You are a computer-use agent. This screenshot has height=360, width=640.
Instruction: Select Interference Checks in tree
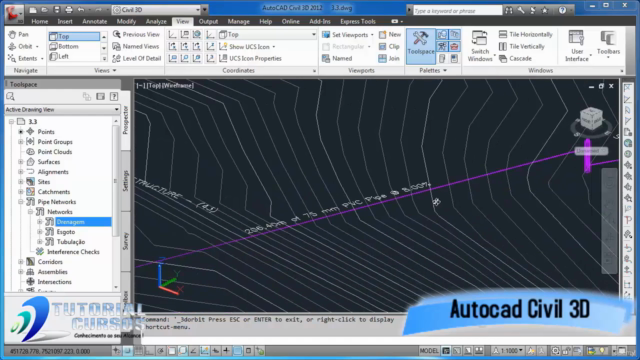(x=73, y=252)
